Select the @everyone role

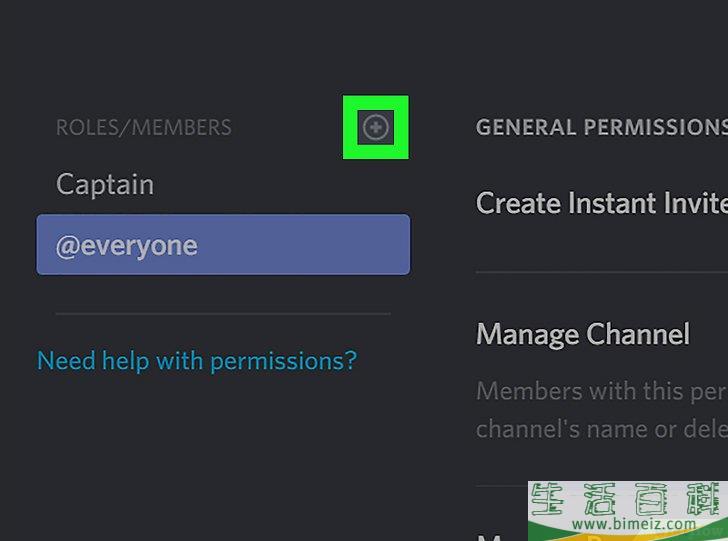point(223,245)
